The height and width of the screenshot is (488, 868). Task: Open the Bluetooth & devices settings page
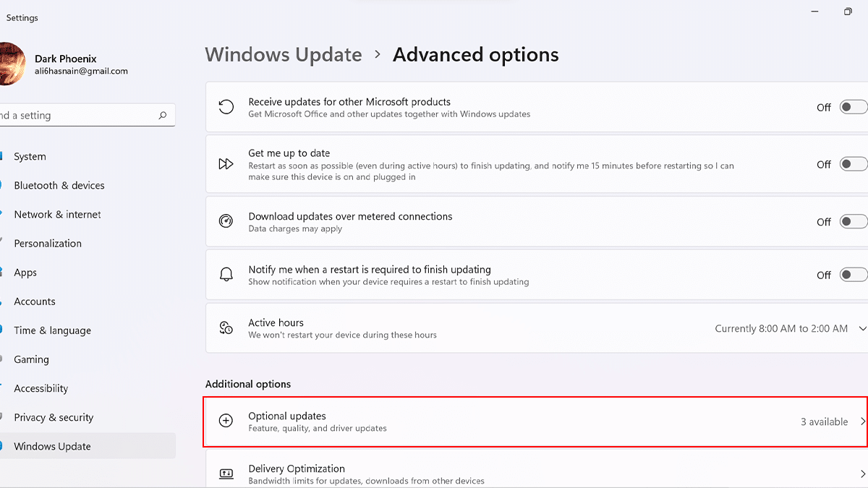(x=59, y=186)
